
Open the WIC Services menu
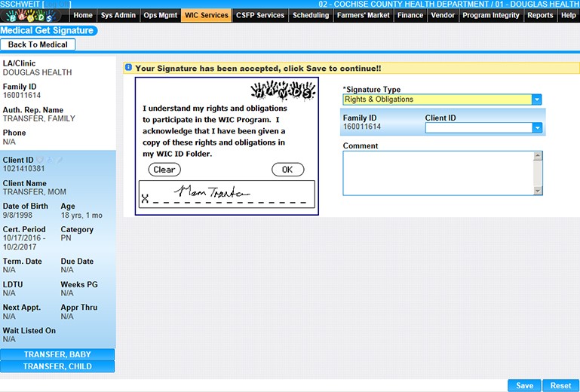[206, 15]
